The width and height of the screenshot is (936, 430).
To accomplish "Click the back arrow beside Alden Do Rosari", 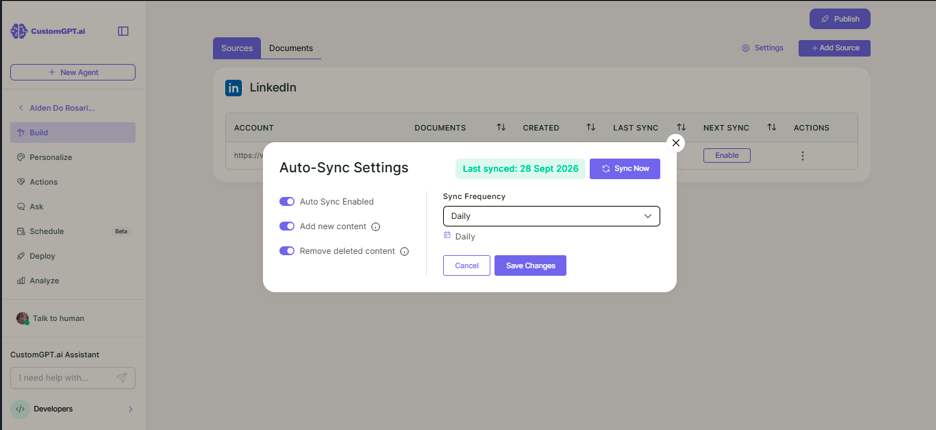I will (21, 108).
